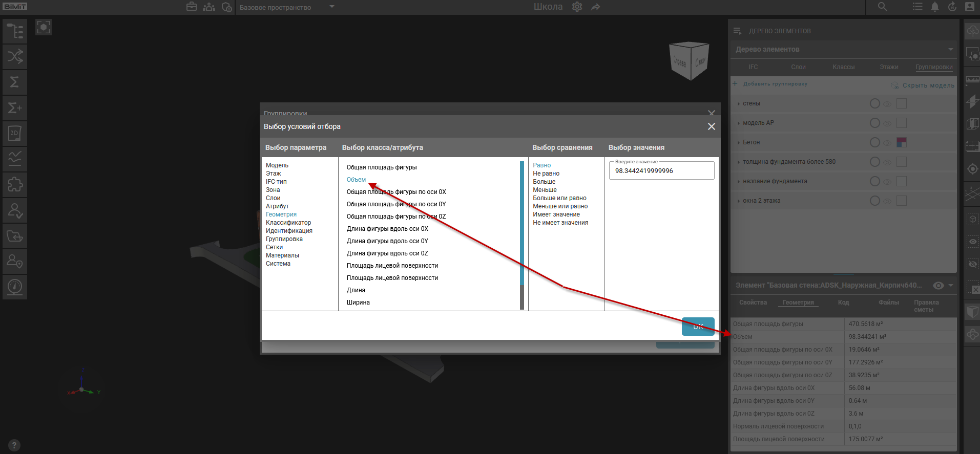The width and height of the screenshot is (980, 454).
Task: Select the radio circle for окна 2 этажа
Action: pos(875,201)
